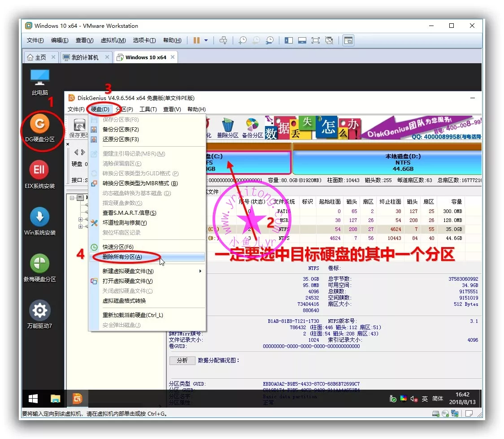Go to previous disk with left arrow
The height and width of the screenshot is (439, 504).
point(76,152)
